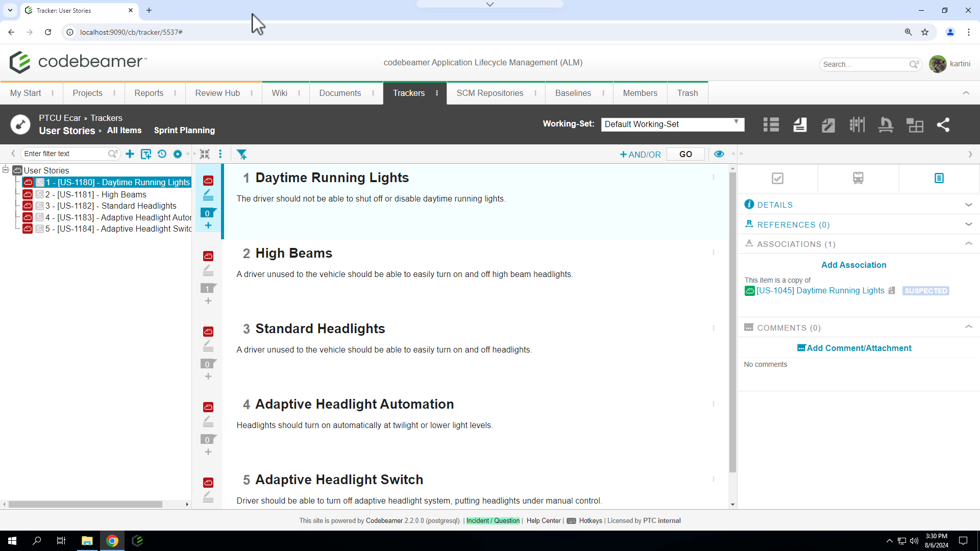Collapse the header with the top-right chevron
This screenshot has height=551, width=980.
point(966,93)
